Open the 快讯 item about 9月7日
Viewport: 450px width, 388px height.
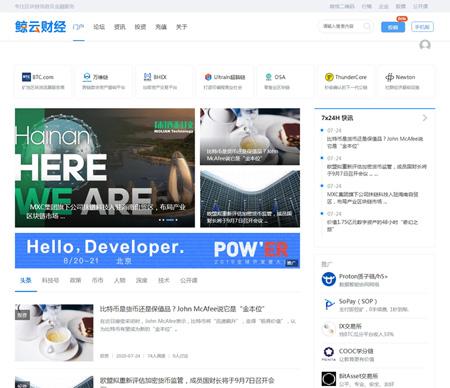pos(377,170)
